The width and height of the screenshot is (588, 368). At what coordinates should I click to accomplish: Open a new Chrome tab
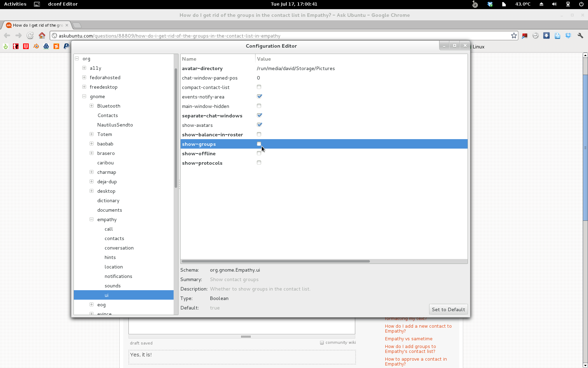coord(77,25)
